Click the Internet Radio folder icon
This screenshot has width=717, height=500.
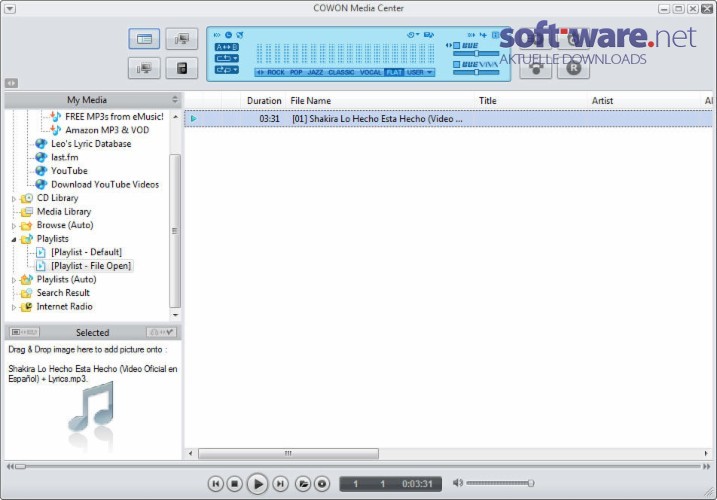click(27, 306)
